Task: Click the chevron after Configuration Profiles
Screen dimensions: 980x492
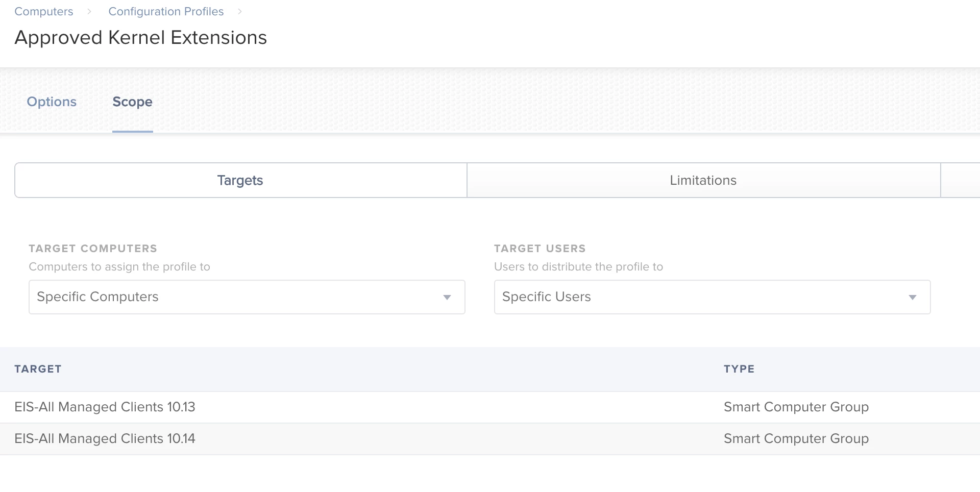Action: [x=240, y=12]
